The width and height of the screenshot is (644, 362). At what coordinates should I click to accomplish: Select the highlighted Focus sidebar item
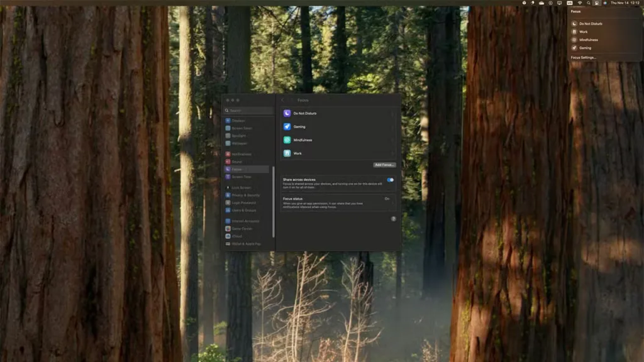pyautogui.click(x=247, y=169)
